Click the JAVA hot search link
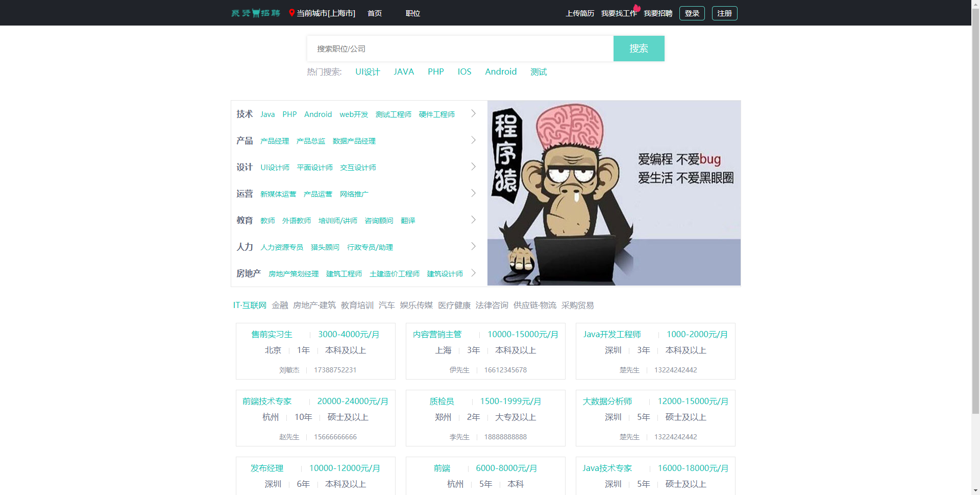The image size is (980, 495). pos(403,72)
